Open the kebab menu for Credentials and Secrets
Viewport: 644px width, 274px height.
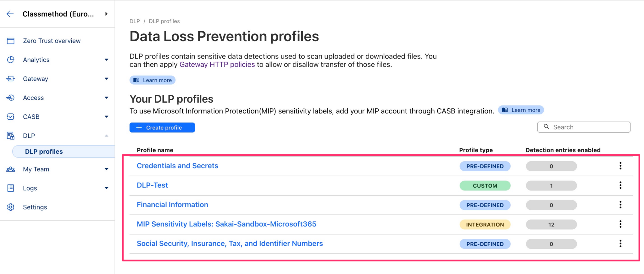point(620,166)
